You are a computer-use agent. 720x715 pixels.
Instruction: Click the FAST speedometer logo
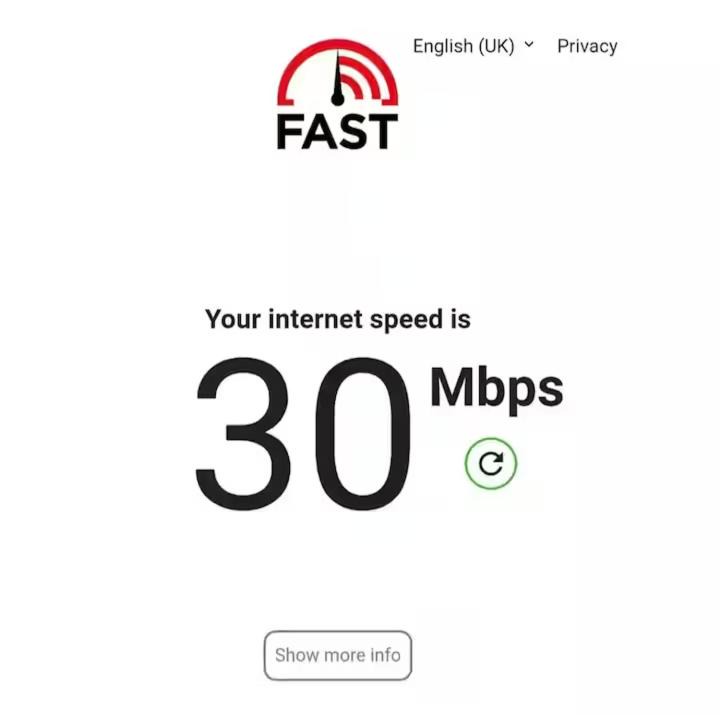338,95
